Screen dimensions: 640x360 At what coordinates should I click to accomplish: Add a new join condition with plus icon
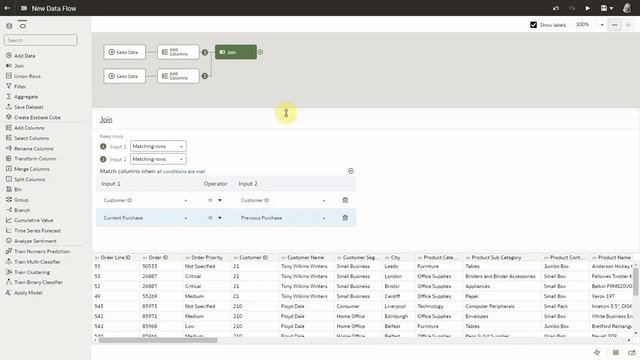point(351,171)
